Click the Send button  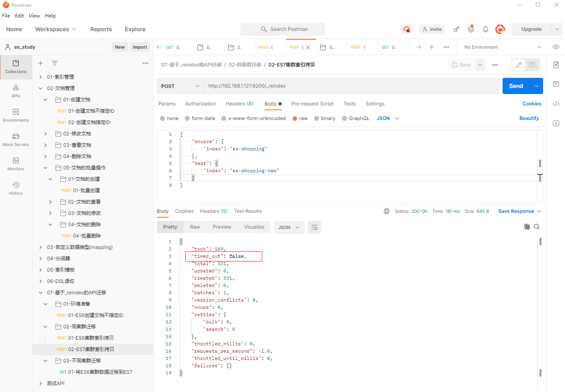516,86
